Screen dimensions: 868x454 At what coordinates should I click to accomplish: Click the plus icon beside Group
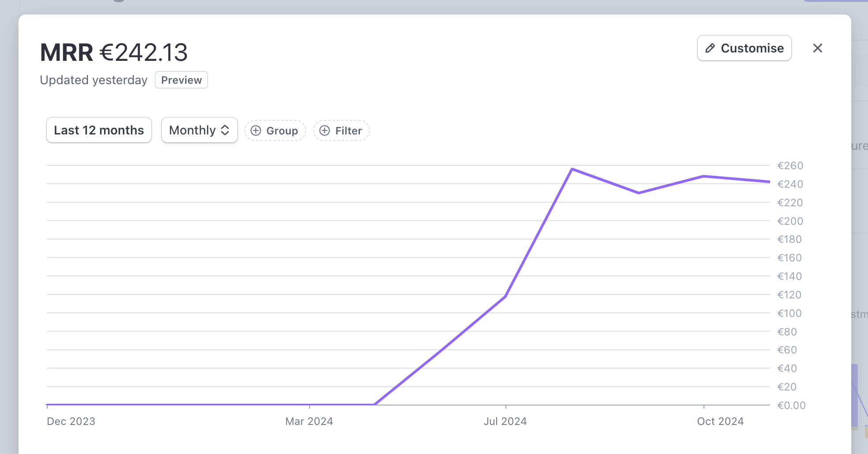[x=256, y=130]
